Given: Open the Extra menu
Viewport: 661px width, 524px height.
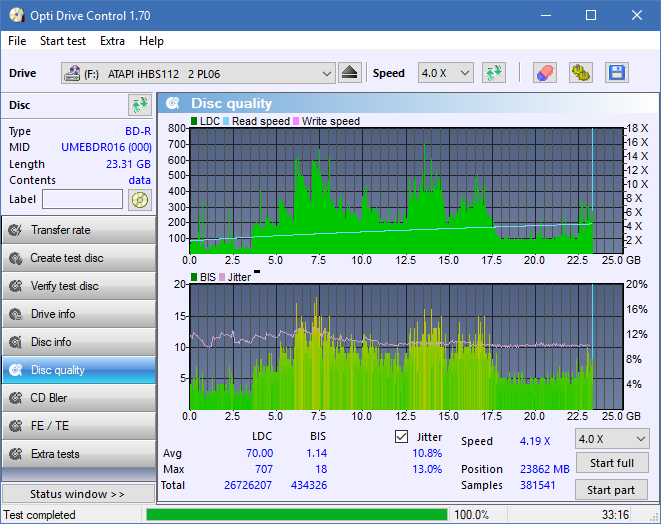Looking at the screenshot, I should (x=112, y=41).
